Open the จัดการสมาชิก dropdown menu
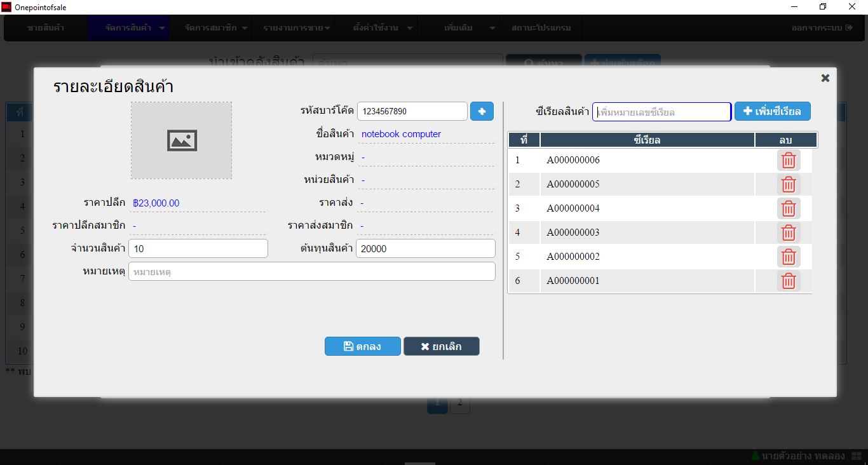 pyautogui.click(x=216, y=28)
